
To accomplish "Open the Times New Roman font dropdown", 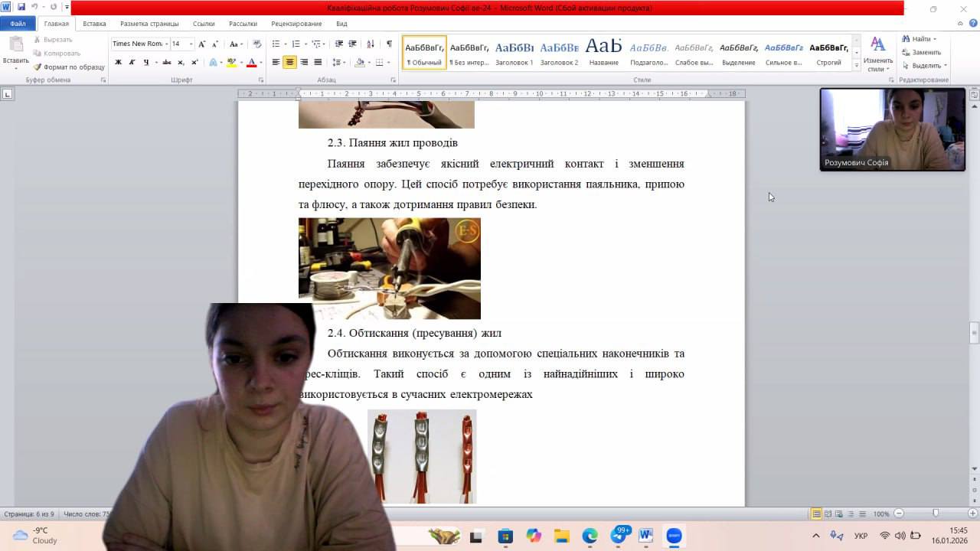I will click(x=166, y=44).
